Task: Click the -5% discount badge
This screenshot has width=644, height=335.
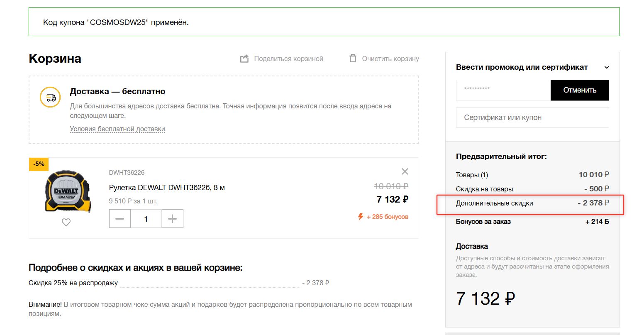Action: (x=39, y=164)
